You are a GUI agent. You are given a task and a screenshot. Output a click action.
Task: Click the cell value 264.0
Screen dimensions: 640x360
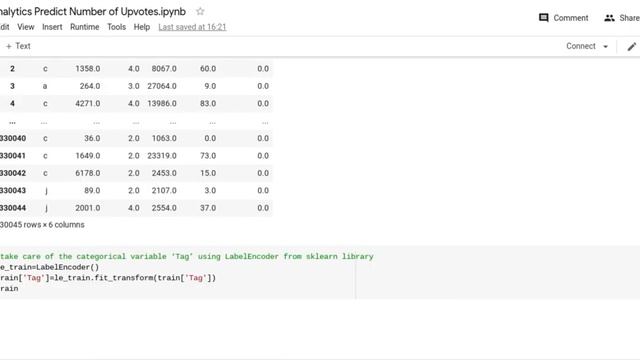[x=90, y=86]
